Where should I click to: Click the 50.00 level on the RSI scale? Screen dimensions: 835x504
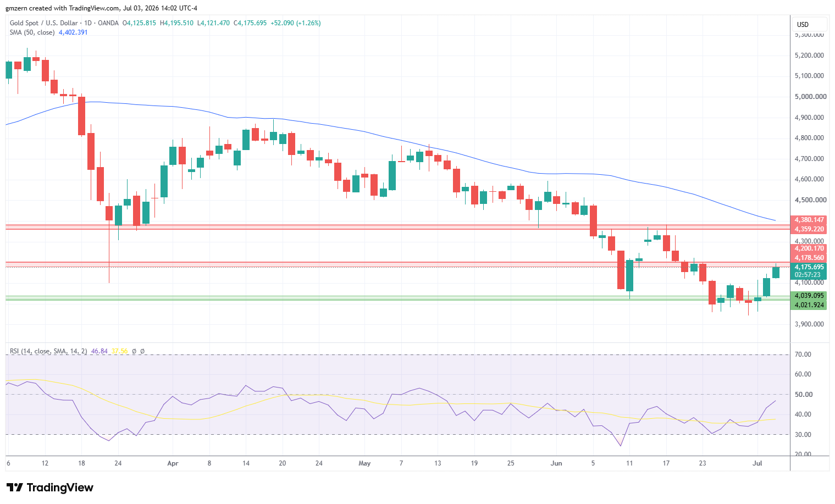tap(803, 395)
